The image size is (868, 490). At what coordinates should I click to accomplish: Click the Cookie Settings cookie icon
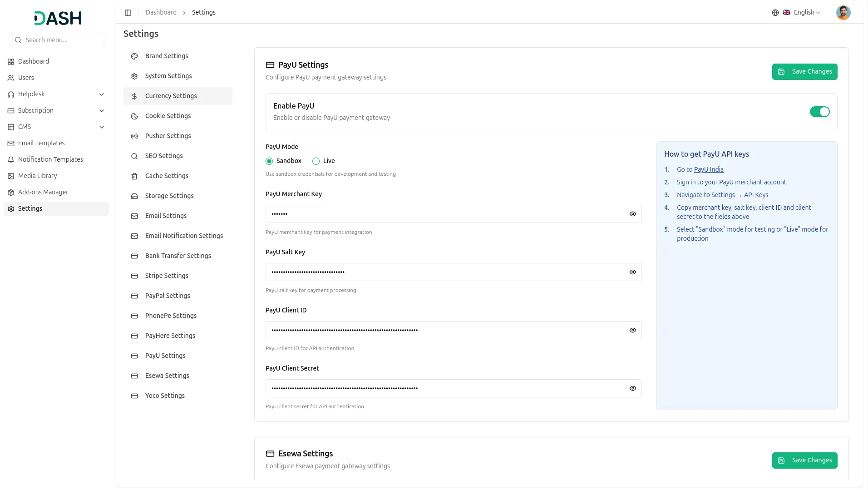pos(134,116)
